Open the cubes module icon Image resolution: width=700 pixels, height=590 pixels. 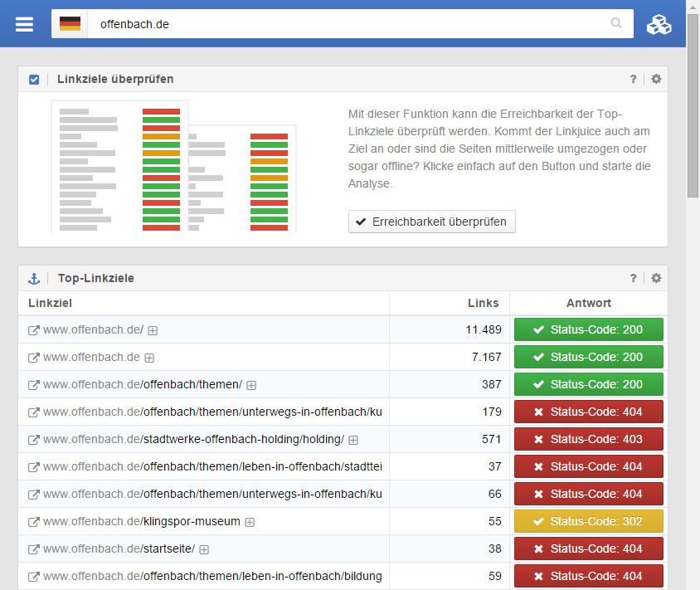(660, 25)
